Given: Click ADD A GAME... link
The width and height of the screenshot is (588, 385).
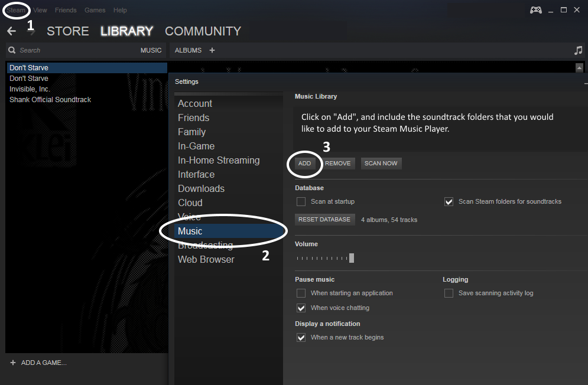Looking at the screenshot, I should 44,363.
